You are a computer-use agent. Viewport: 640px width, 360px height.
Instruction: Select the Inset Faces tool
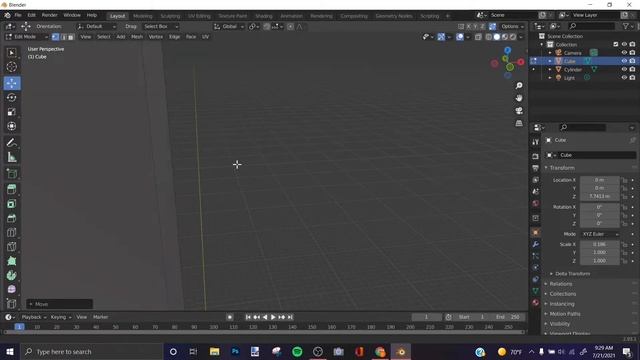pos(11,204)
